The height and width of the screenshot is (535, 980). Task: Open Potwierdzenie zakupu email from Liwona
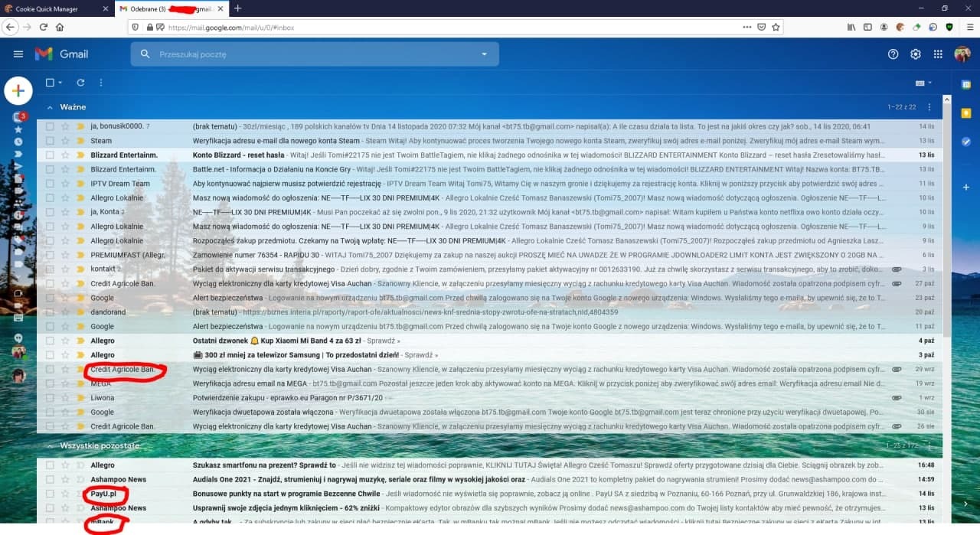tap(490, 398)
